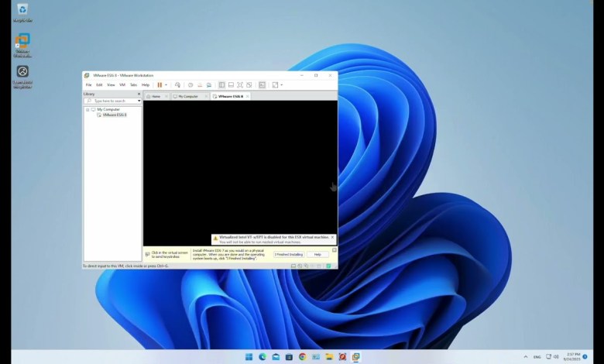Show hidden system tray icons chevron
The width and height of the screenshot is (604, 364).
point(526,357)
